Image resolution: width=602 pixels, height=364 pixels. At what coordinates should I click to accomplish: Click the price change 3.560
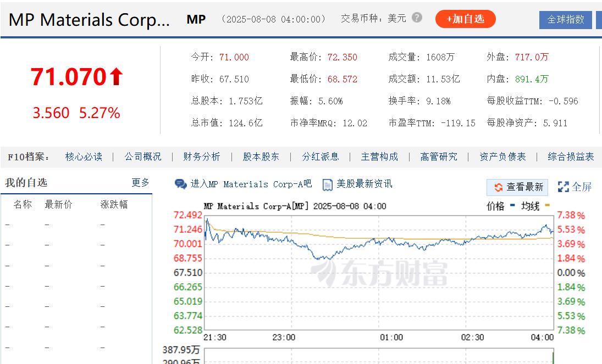[x=51, y=113]
